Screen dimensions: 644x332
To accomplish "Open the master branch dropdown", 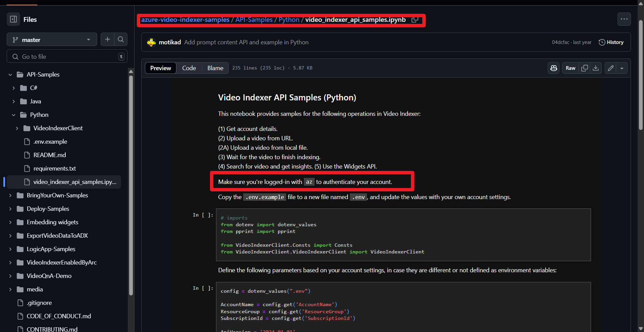I will [52, 40].
